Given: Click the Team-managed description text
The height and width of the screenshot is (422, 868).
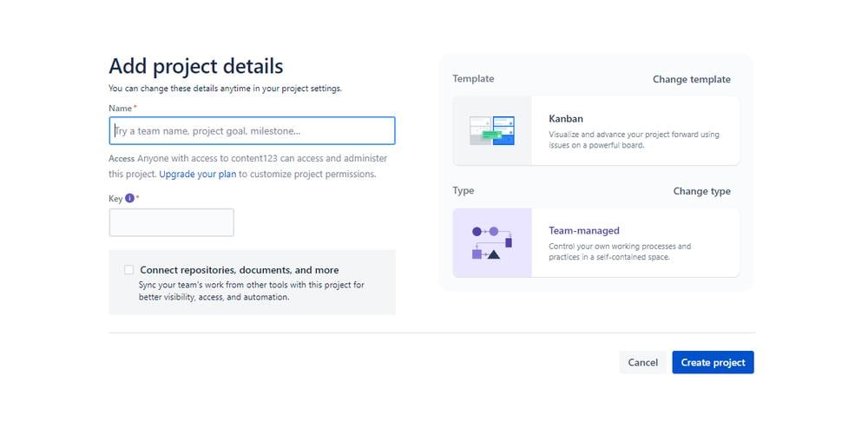Looking at the screenshot, I should click(620, 252).
